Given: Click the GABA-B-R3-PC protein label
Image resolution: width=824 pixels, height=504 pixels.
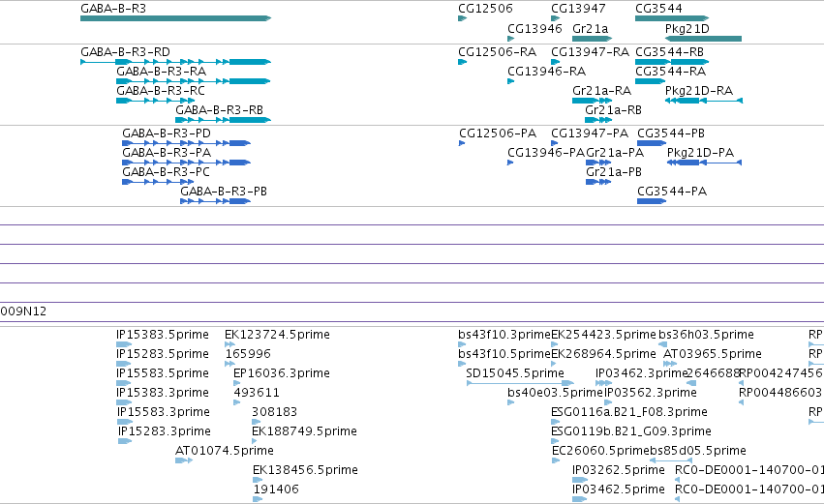Looking at the screenshot, I should click(x=166, y=172).
